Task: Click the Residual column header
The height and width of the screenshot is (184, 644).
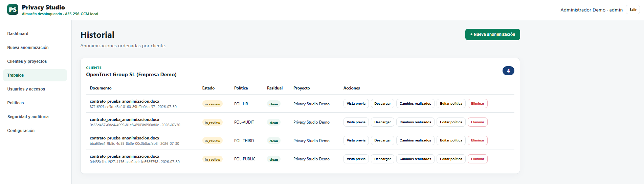Action: coord(275,88)
